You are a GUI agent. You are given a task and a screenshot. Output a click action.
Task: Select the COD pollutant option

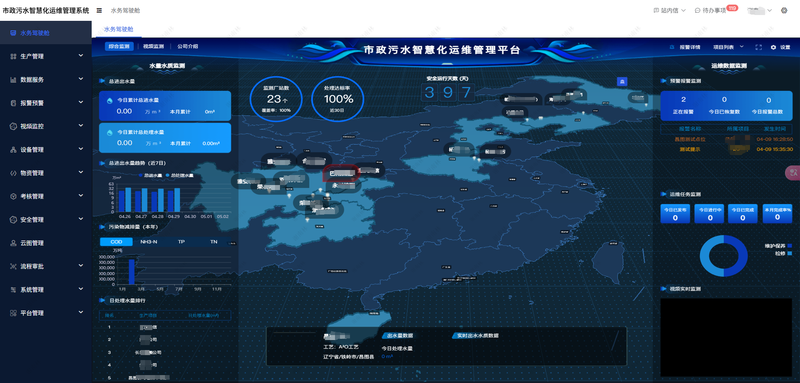pos(116,242)
